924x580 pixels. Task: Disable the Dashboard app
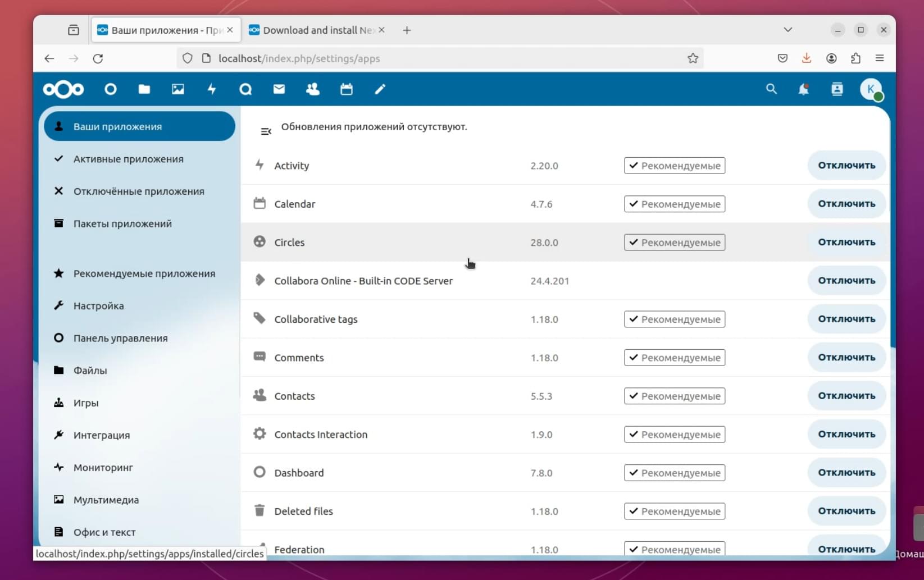click(846, 473)
